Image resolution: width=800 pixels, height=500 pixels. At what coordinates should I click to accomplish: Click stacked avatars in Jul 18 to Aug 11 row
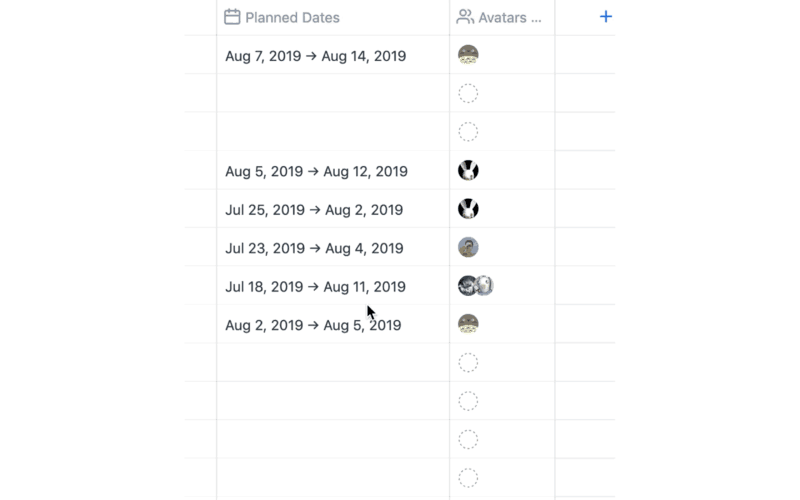(475, 286)
